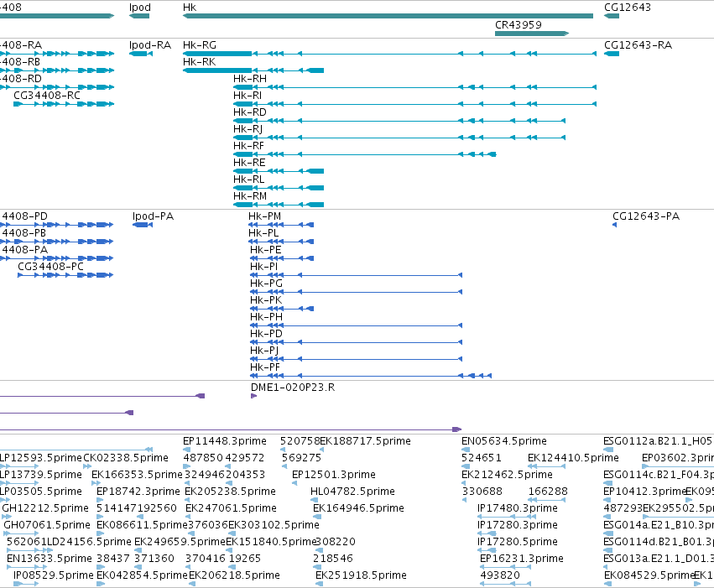714x588 pixels.
Task: Click transcript label Hk-RI
Action: (248, 96)
